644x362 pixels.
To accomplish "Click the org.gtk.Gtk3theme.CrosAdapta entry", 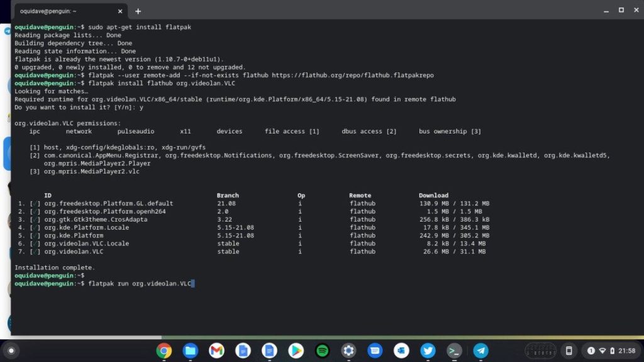I will 96,219.
